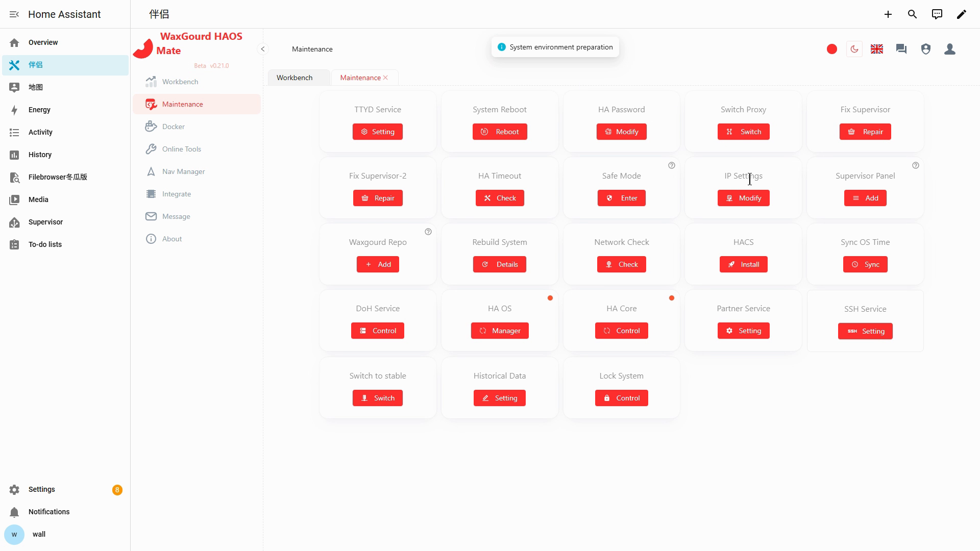Open Online Tools menu entry
Screen dimensions: 980x551
click(197, 149)
